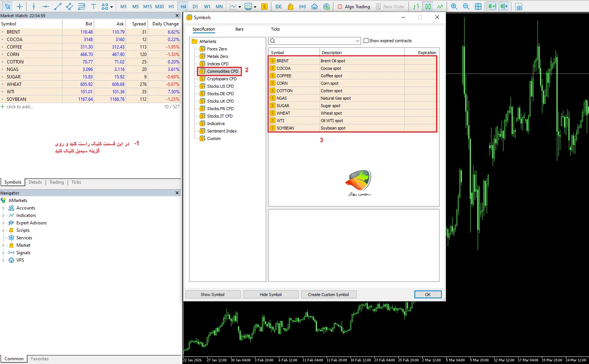Screen dimensions: 589x364
Task: Zoom out on the chart
Action: click(466, 6)
